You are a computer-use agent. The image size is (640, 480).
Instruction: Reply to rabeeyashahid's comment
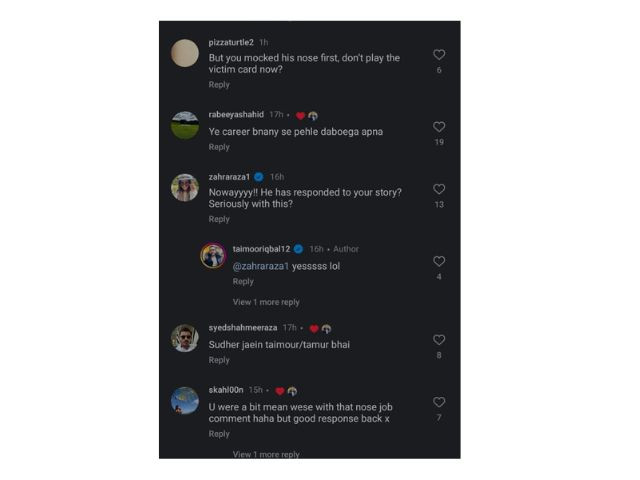219,147
